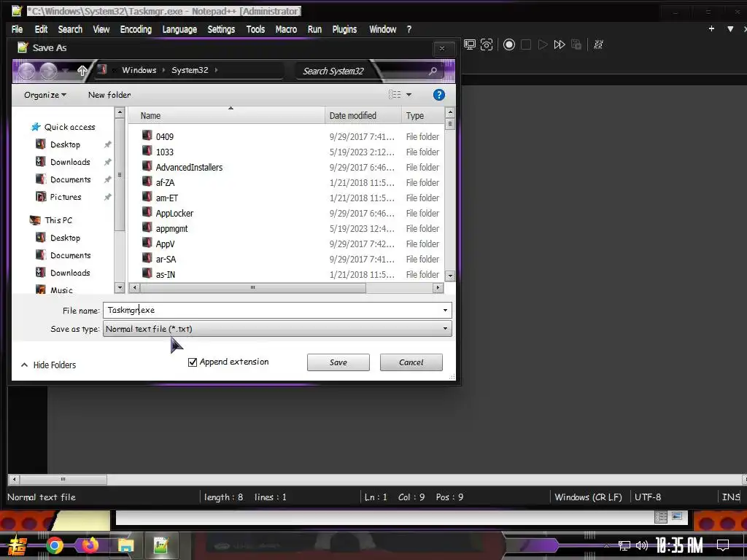Click the view layout icon in dialog
The image size is (747, 560).
point(395,94)
